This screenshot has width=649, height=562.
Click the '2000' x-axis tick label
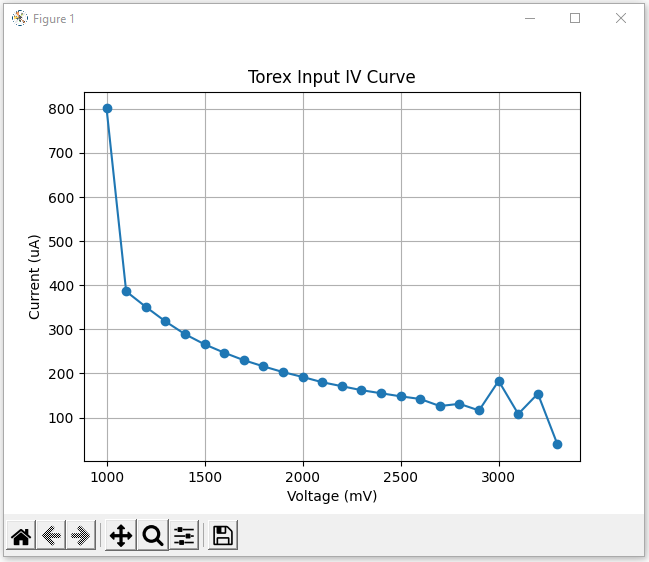tap(303, 477)
